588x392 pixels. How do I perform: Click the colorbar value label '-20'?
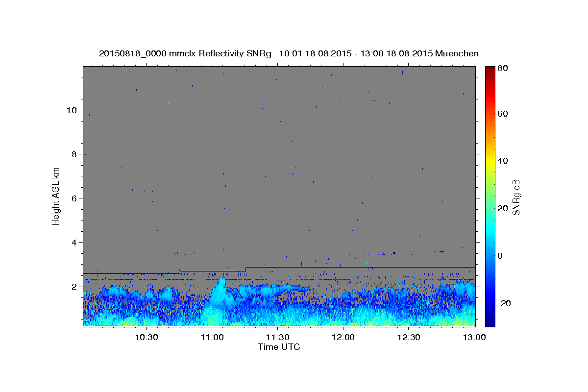505,303
